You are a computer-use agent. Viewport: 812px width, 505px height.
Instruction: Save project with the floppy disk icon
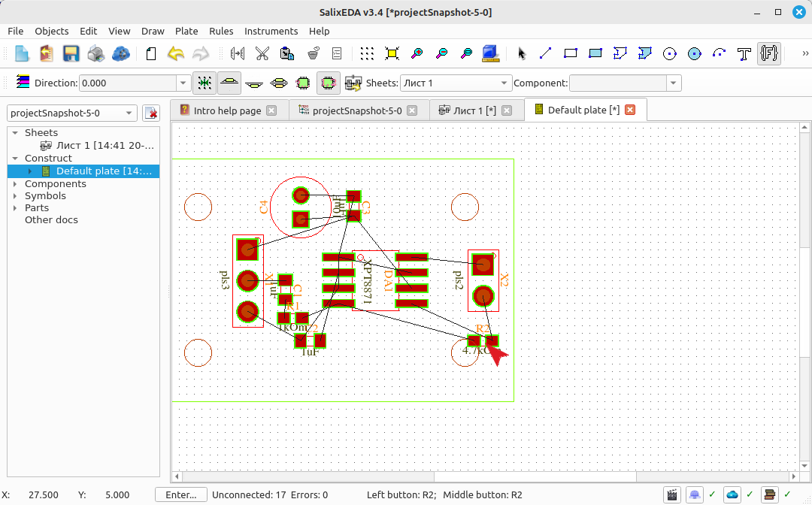(71, 53)
